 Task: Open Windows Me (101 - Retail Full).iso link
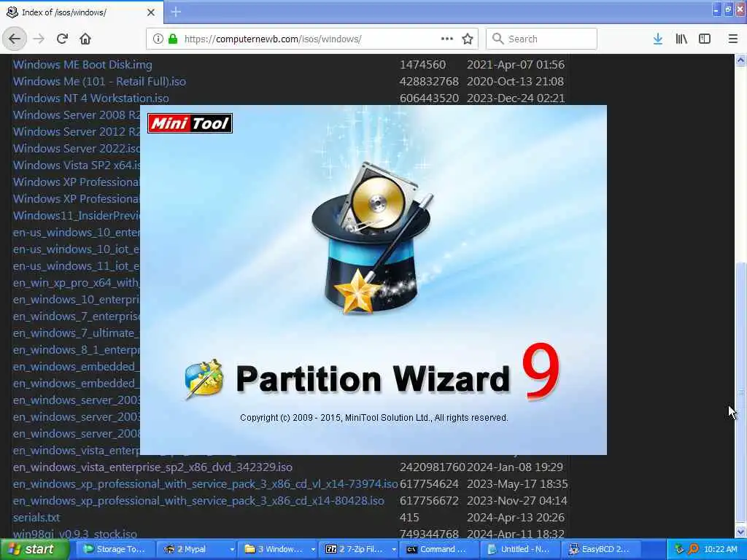coord(99,82)
